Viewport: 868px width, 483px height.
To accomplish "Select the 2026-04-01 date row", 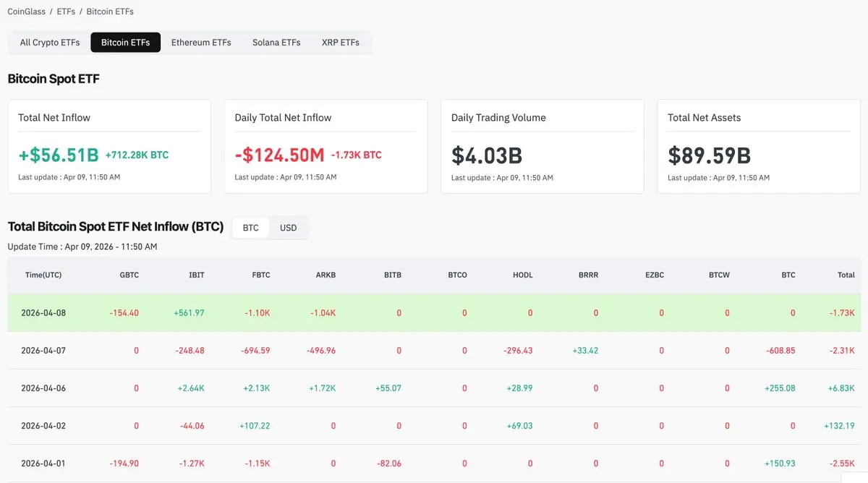I will point(434,463).
